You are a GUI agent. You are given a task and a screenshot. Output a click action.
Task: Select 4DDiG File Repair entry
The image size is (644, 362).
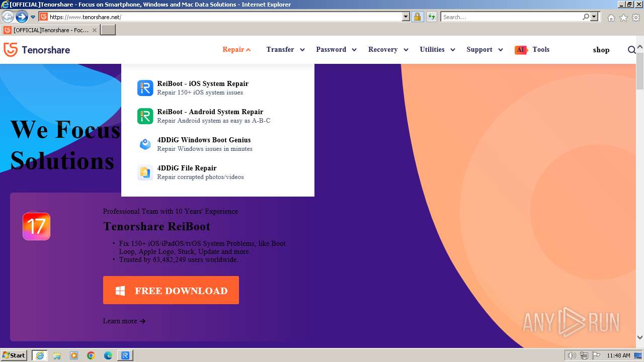pos(218,172)
